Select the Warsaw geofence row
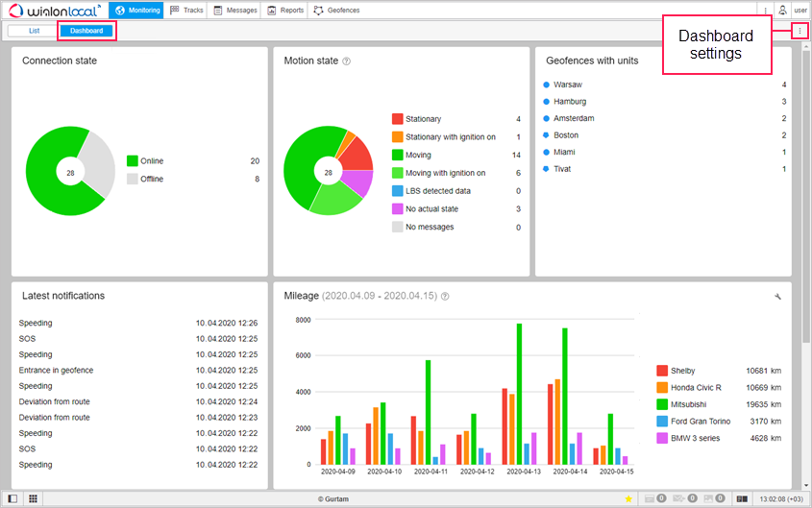The height and width of the screenshot is (508, 812). pos(664,85)
